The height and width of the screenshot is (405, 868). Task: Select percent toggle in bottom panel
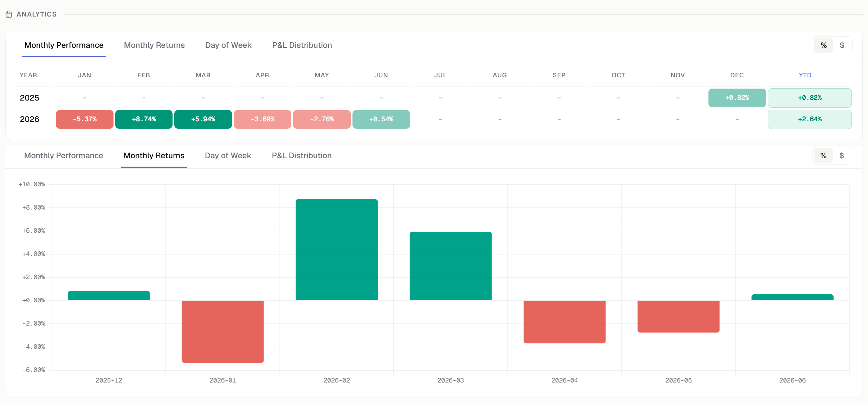point(823,156)
